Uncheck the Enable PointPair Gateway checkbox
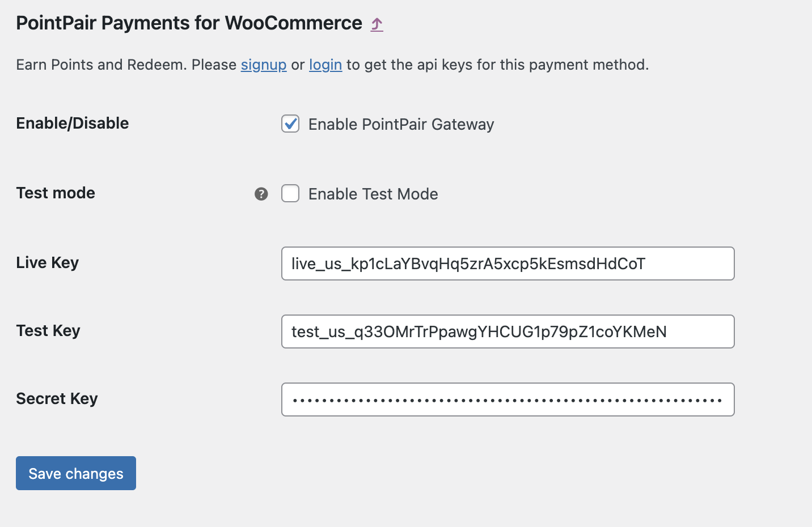Viewport: 812px width, 527px height. [290, 124]
